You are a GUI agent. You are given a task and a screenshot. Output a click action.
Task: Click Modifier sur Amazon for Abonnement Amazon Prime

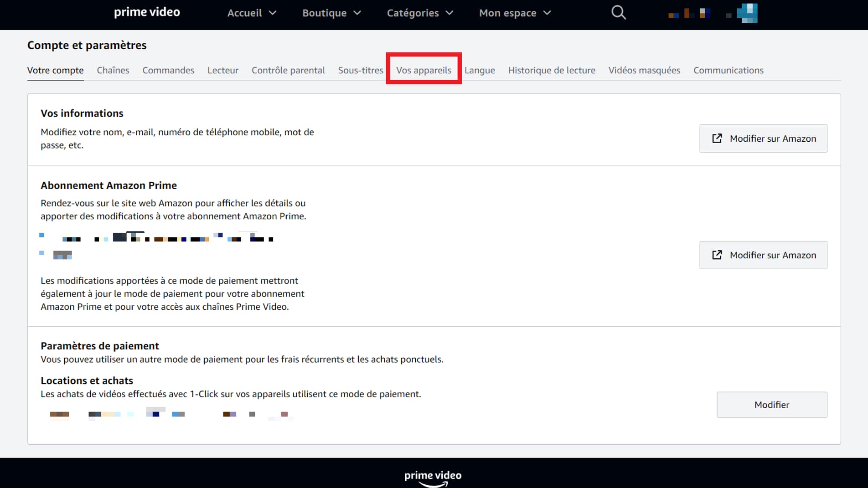(x=763, y=255)
